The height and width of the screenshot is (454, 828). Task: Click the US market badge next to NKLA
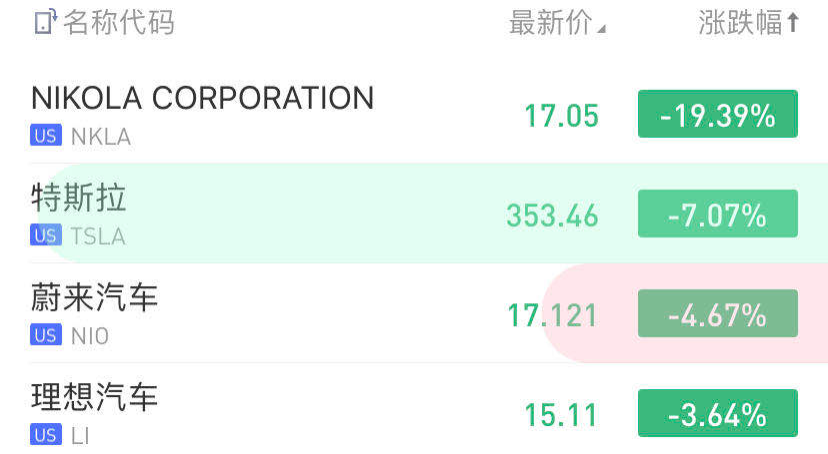pos(46,136)
